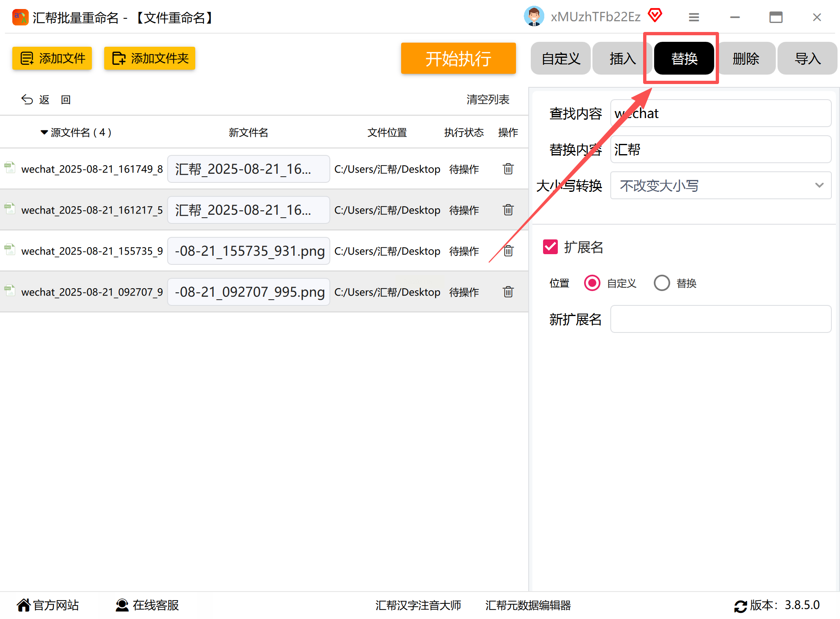Click the 添加文件夹 button
Image resolution: width=840 pixels, height=619 pixels.
[x=150, y=58]
